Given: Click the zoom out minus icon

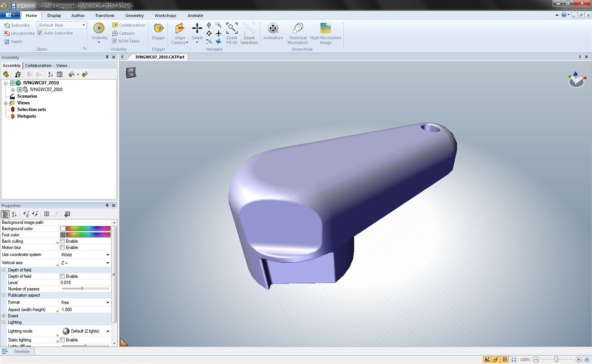Looking at the screenshot, I should pos(536,359).
